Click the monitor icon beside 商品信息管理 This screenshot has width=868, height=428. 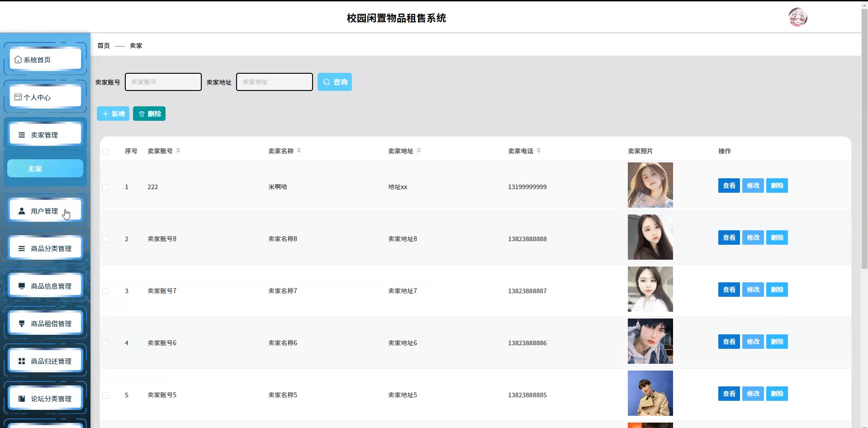[22, 286]
